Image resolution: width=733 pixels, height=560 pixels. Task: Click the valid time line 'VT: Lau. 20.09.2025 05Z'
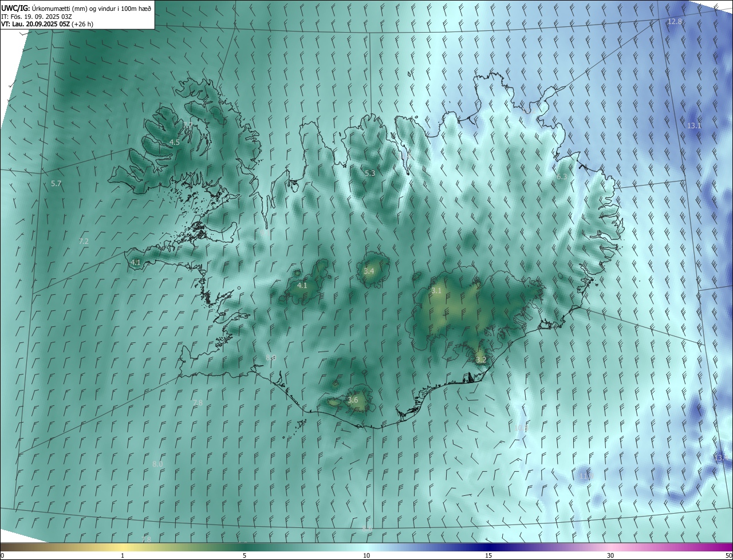click(36, 25)
